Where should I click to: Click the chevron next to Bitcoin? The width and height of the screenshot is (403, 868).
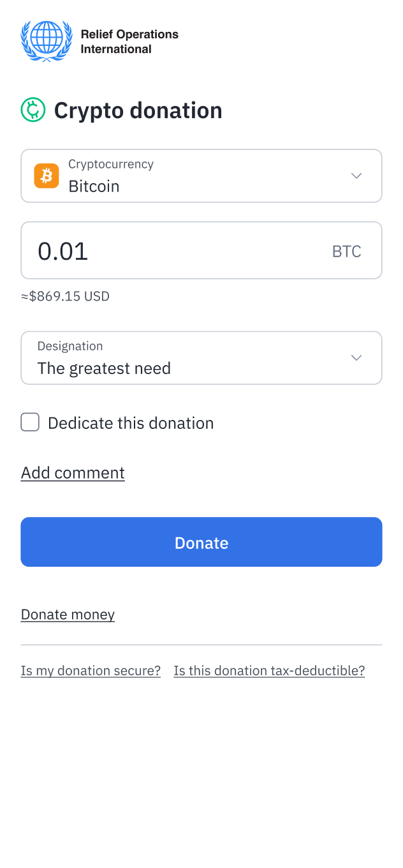(x=356, y=176)
